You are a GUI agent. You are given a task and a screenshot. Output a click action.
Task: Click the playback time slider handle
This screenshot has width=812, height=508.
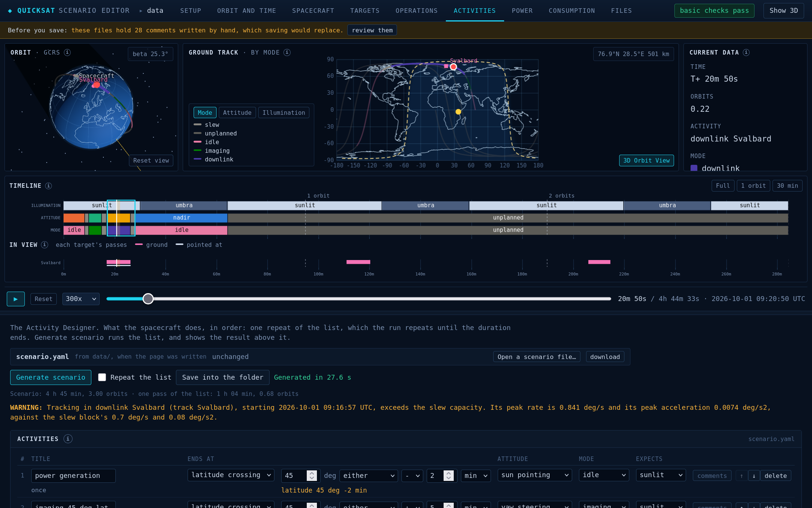coord(148,299)
